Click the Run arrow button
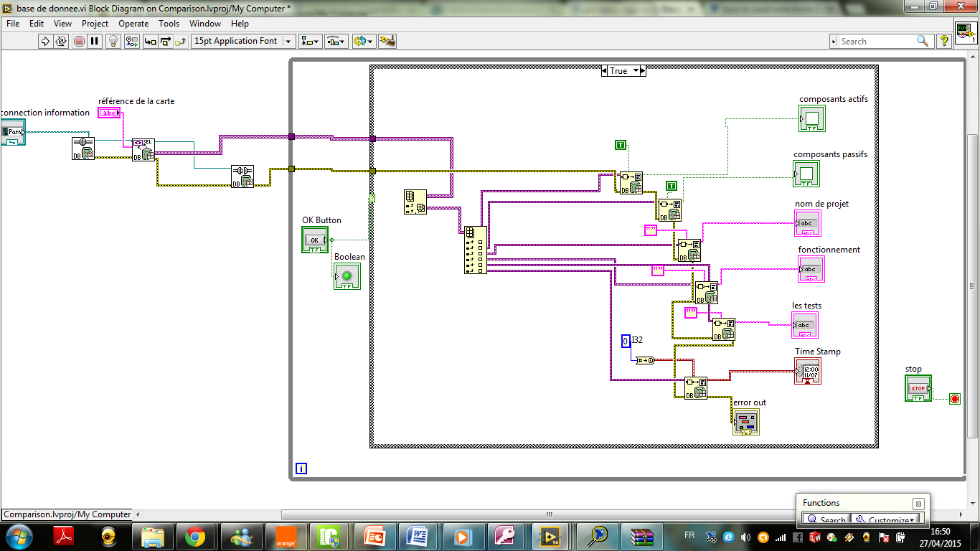This screenshot has height=551, width=980. (x=45, y=42)
